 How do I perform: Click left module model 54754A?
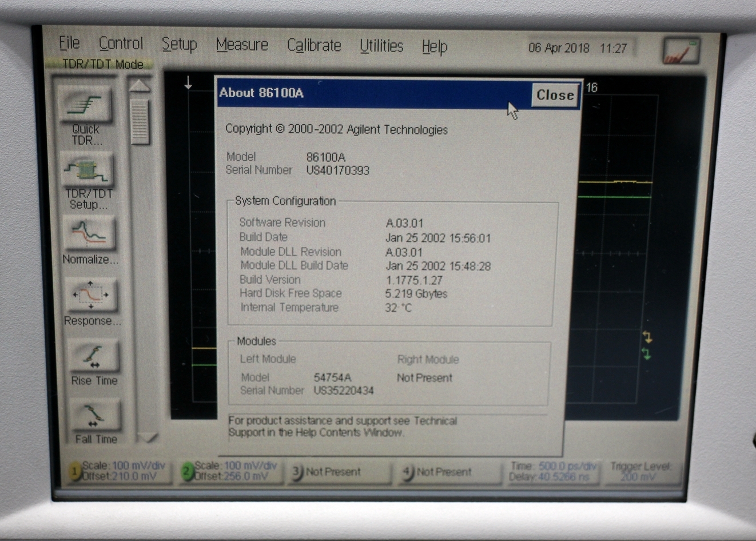click(x=332, y=377)
